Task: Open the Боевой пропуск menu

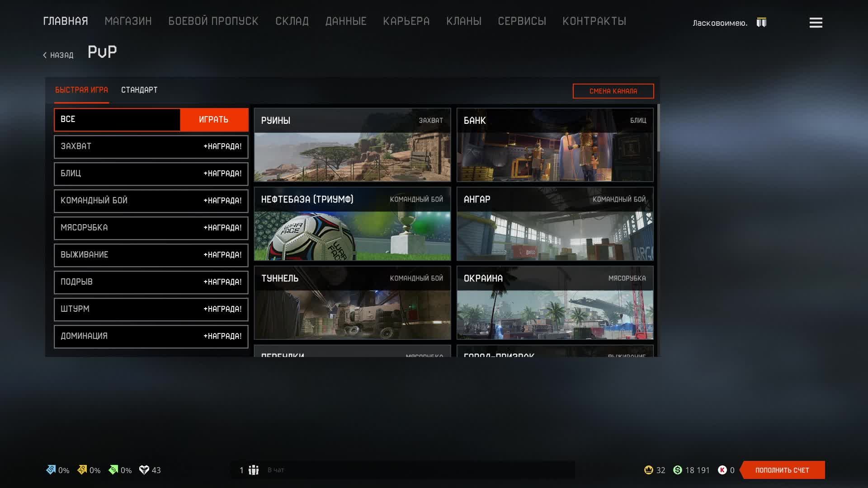Action: coord(213,21)
